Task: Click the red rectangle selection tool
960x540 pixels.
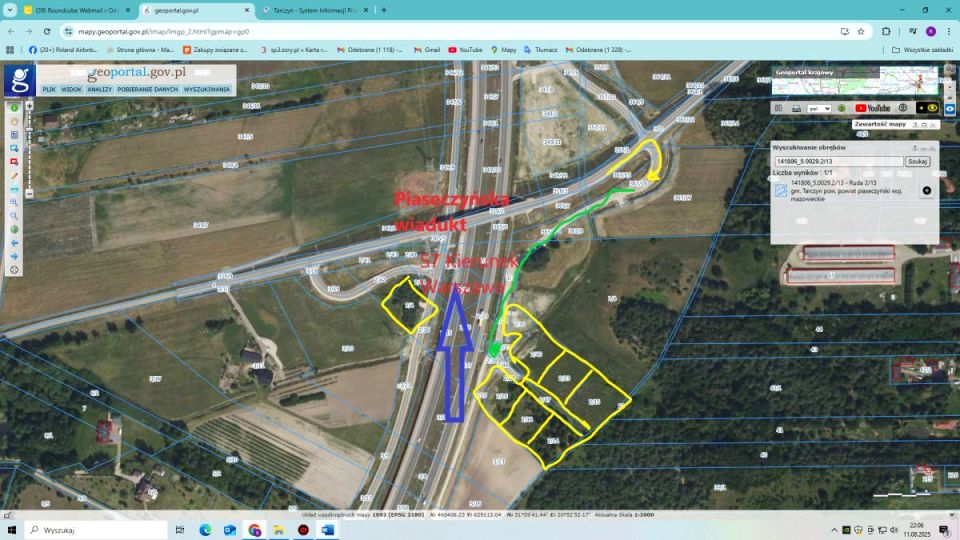Action: point(14,162)
